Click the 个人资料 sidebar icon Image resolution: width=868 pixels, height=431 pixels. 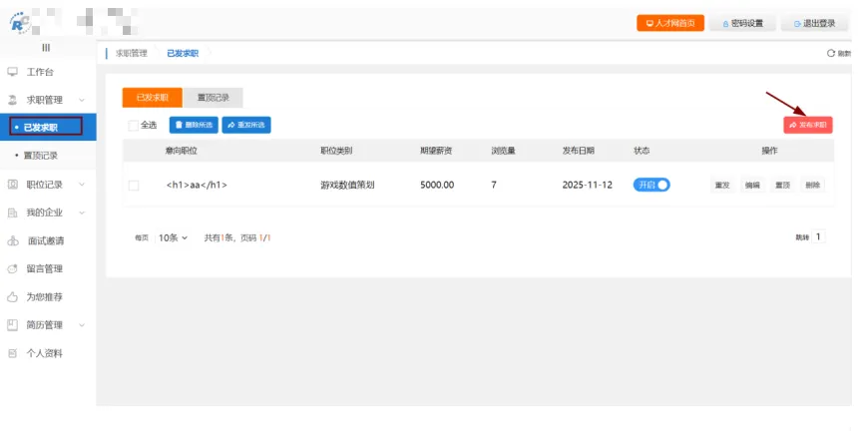pyautogui.click(x=13, y=353)
